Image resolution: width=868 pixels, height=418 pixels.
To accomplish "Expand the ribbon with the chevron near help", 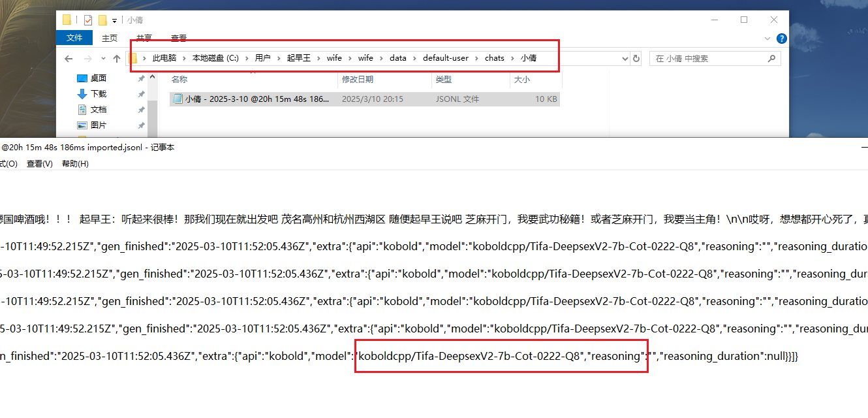I will [767, 38].
